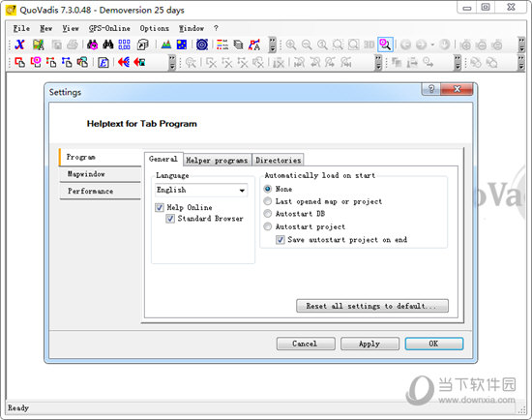Expand chevron after red arrow device icon
The width and height of the screenshot is (532, 420).
[172, 63]
